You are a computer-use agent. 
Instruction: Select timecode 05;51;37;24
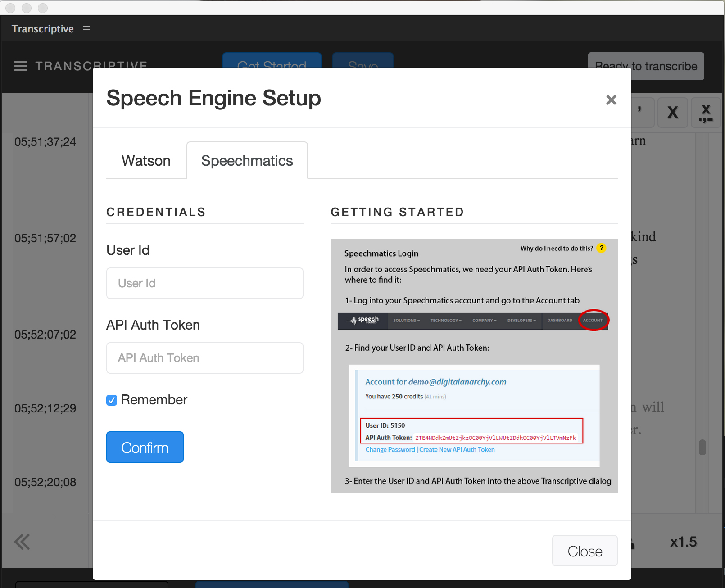[45, 142]
